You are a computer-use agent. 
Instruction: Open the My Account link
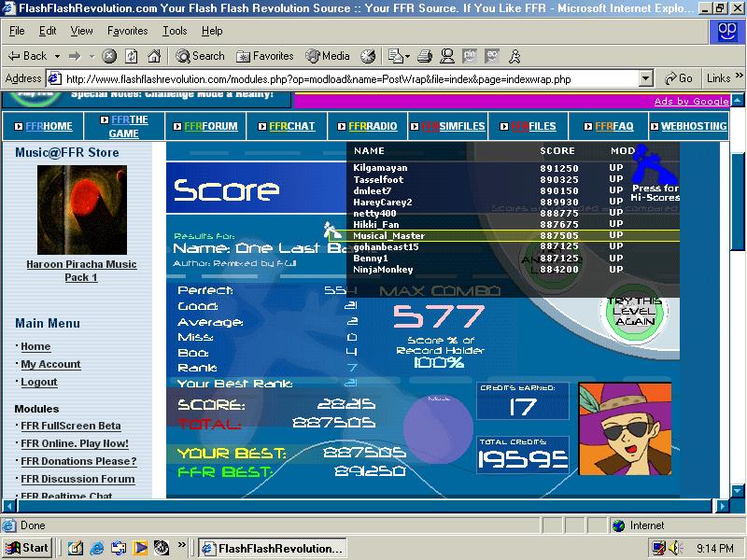pos(50,364)
